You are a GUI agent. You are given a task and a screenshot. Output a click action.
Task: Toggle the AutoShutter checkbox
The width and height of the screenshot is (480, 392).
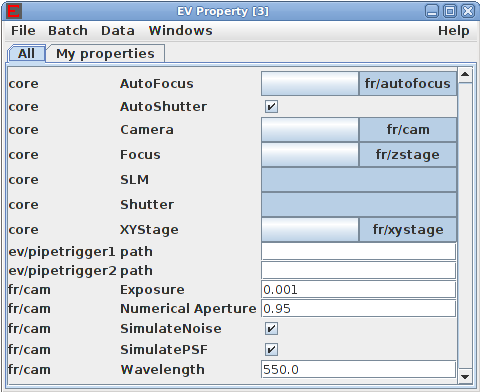(x=271, y=107)
